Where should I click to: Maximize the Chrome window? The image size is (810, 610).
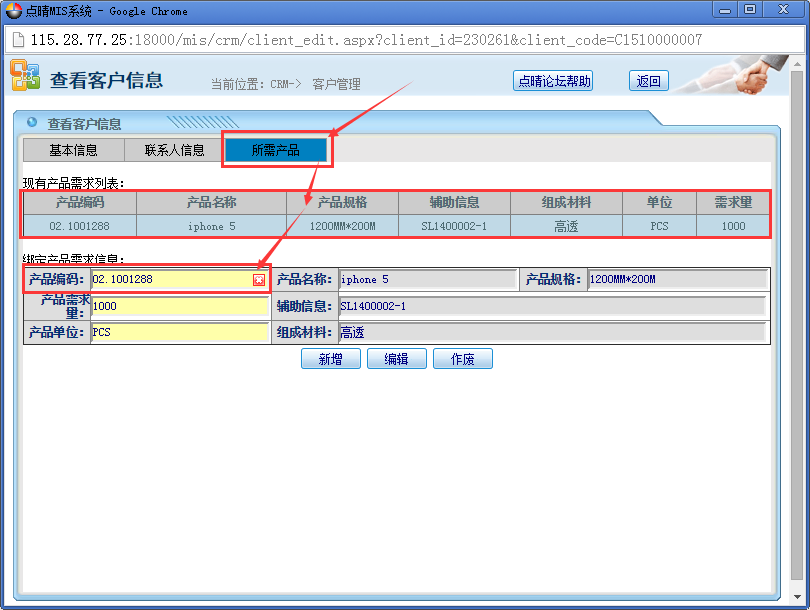(749, 10)
